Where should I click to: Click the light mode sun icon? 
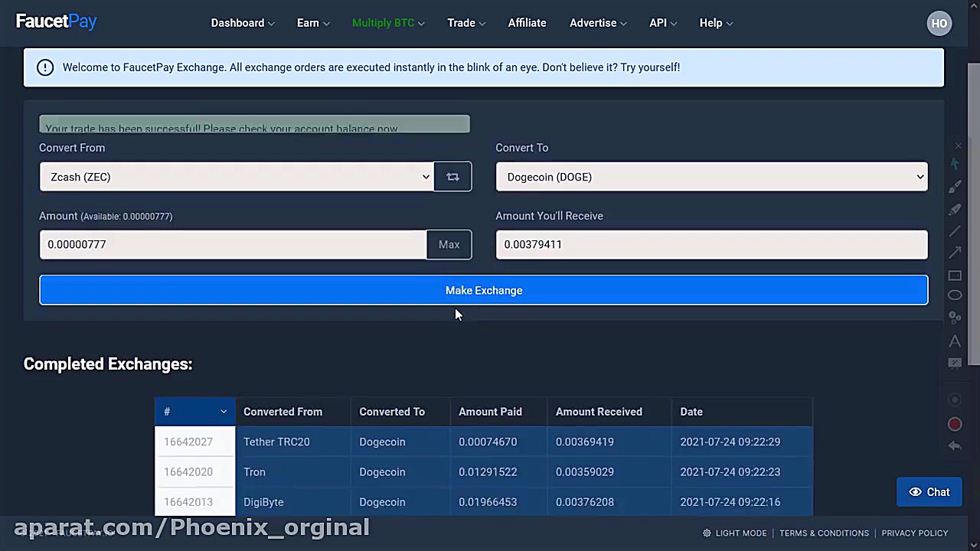(707, 533)
